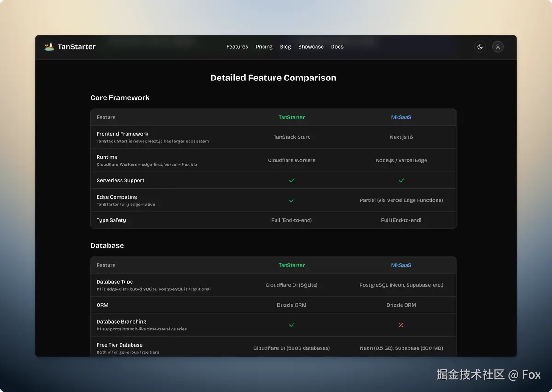Click MkSaaS red cross in Database Branching row
This screenshot has height=392, width=552.
tap(401, 325)
